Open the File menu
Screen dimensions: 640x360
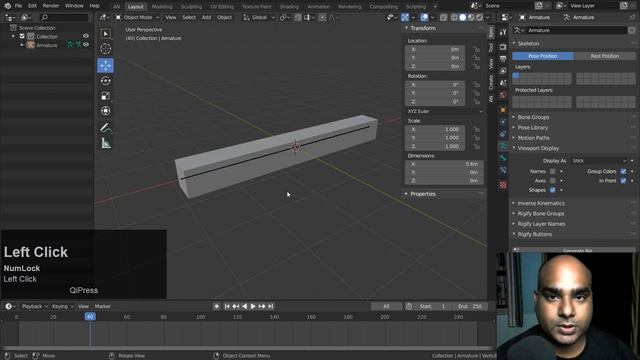(x=18, y=6)
